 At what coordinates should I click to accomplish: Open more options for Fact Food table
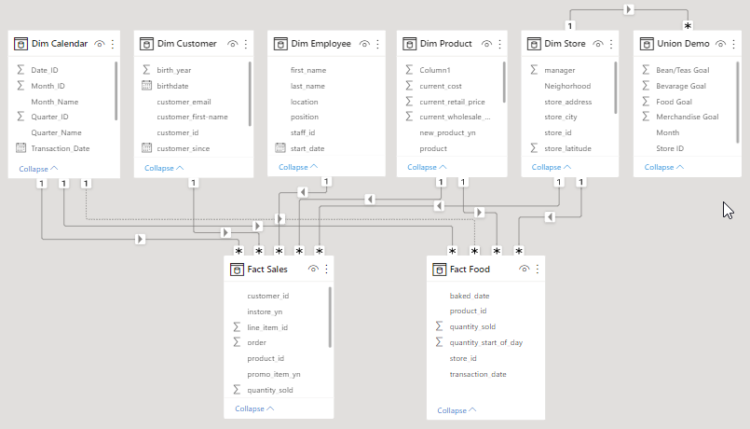538,269
